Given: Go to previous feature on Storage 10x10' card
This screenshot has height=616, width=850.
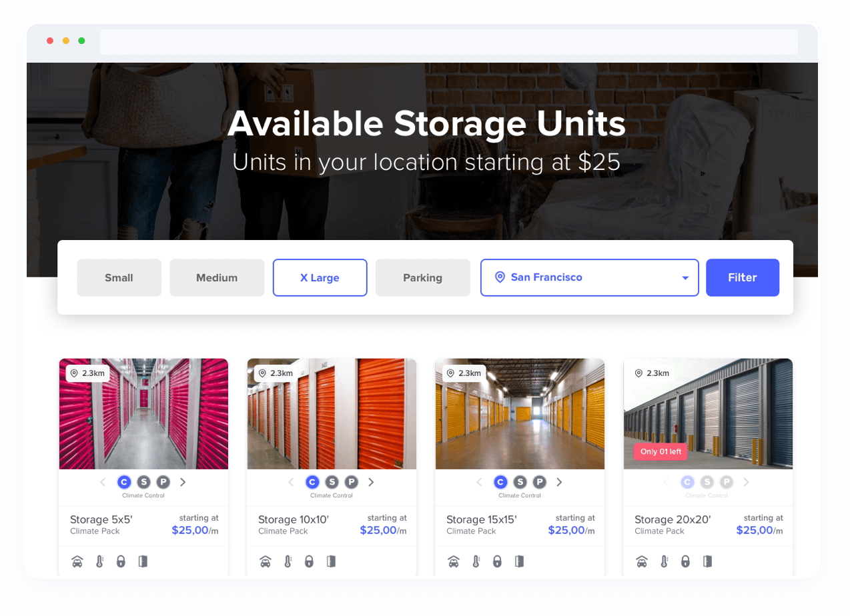Looking at the screenshot, I should 291,482.
